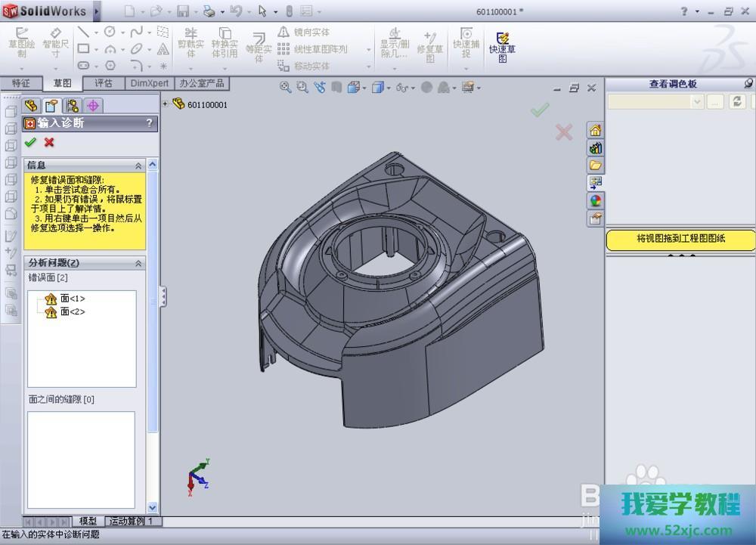Select faulty face 面<1> in list
Viewport: 756px width, 545px height.
tap(73, 299)
